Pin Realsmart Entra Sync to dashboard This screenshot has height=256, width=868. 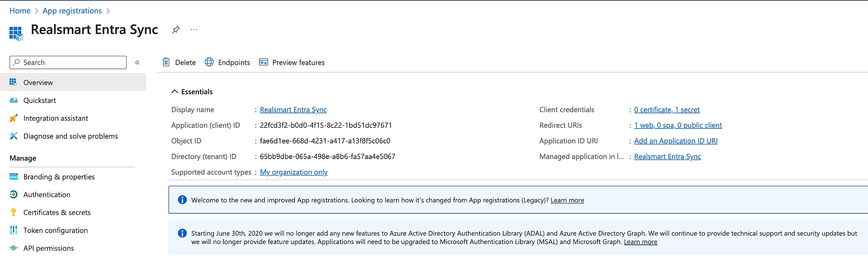point(176,30)
